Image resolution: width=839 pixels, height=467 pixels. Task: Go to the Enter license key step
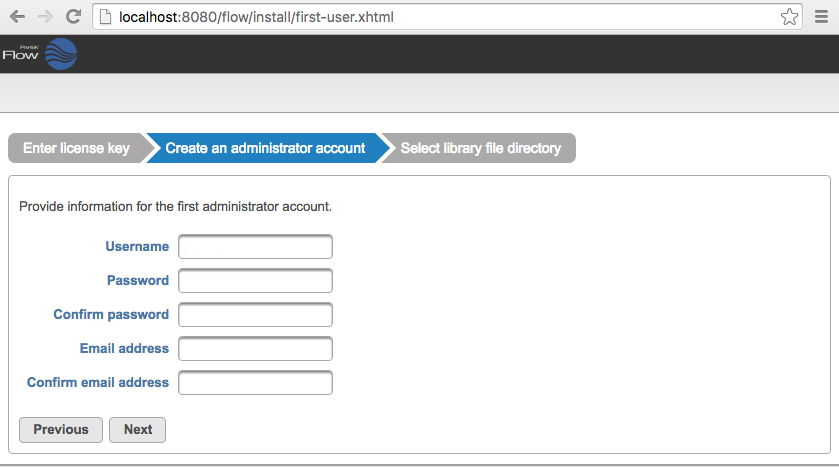(76, 148)
